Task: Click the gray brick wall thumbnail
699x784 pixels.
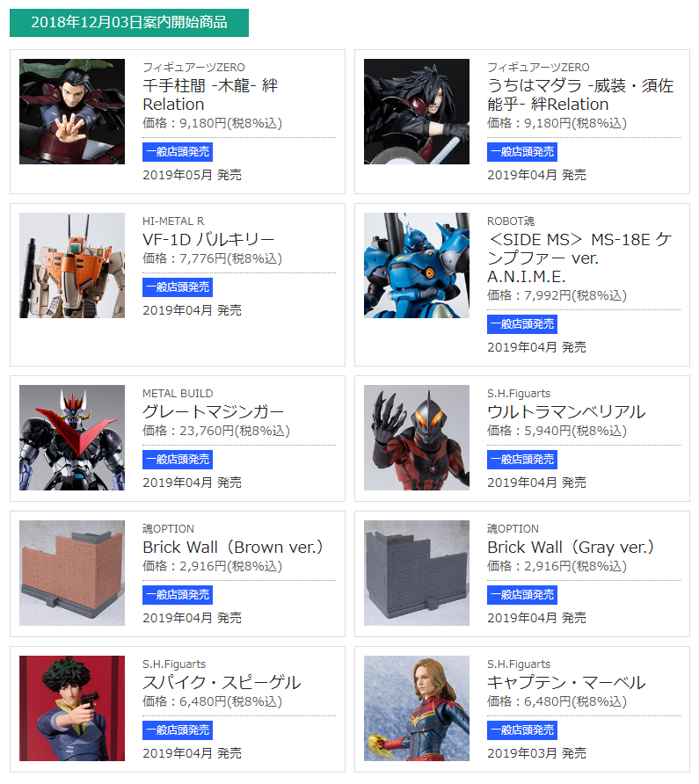Action: click(417, 574)
